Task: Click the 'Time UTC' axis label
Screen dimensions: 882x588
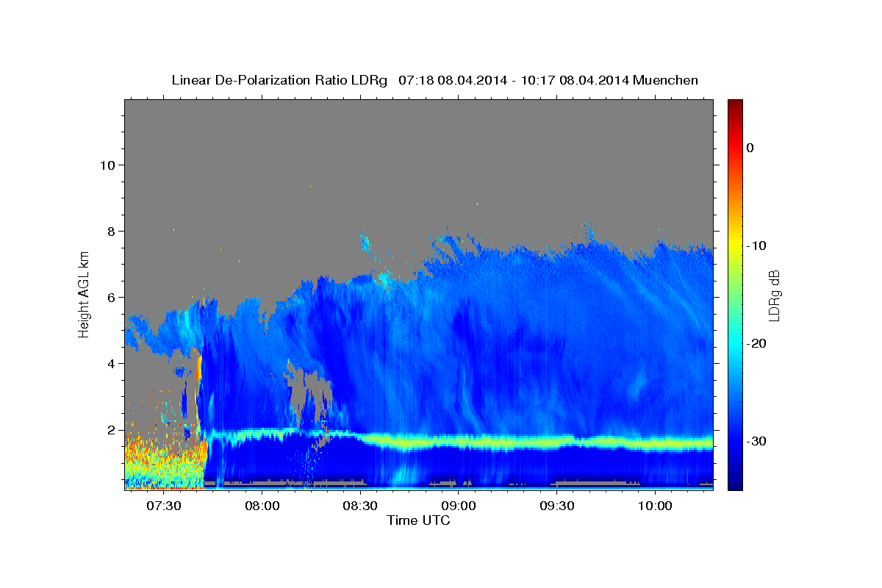Action: (x=418, y=520)
